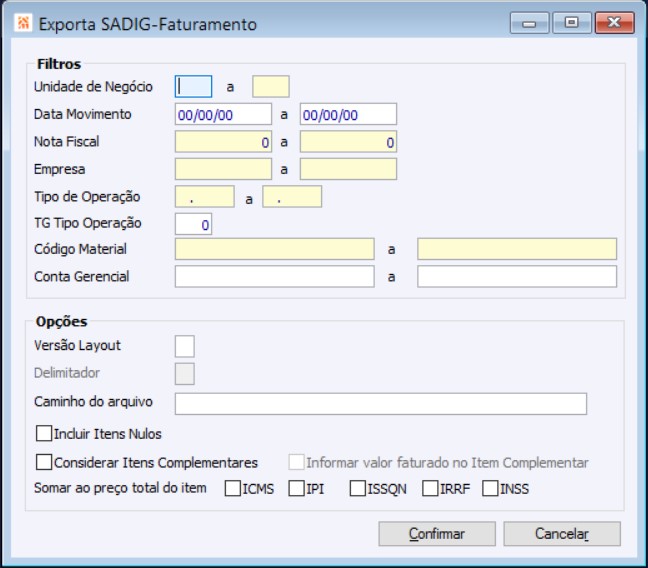
Task: Enable the INSS checkbox
Action: coord(490,488)
